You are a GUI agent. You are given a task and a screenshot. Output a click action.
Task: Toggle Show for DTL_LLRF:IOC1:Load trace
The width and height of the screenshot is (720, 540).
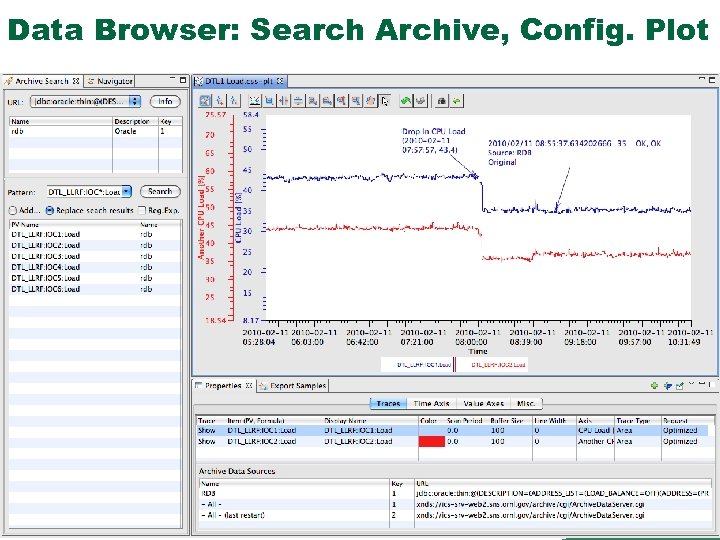[207, 430]
